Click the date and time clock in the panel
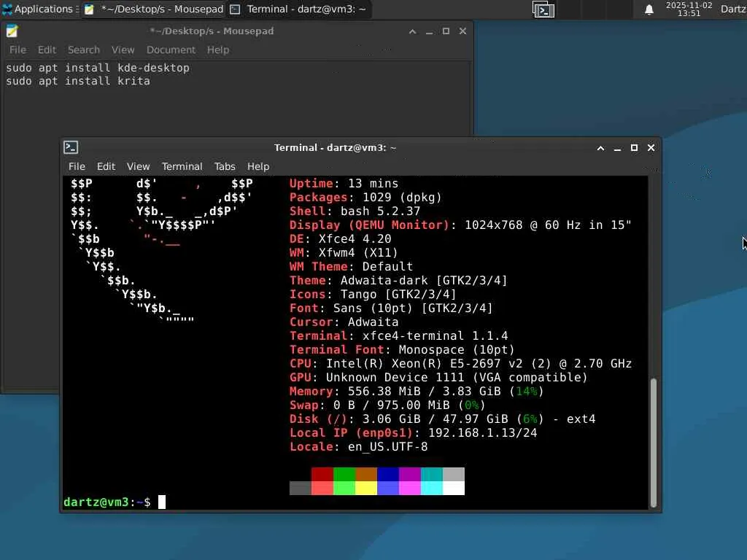This screenshot has height=560, width=747. coord(689,9)
